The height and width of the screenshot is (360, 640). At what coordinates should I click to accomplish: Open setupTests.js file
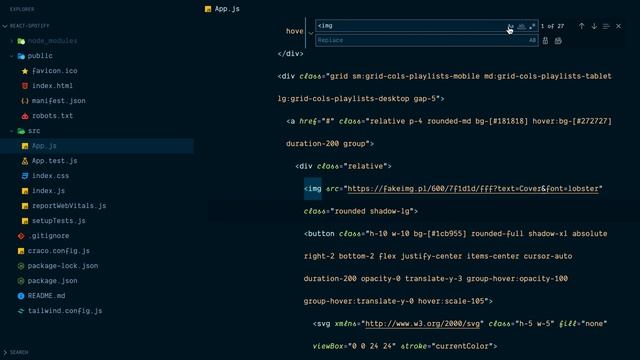pyautogui.click(x=59, y=221)
